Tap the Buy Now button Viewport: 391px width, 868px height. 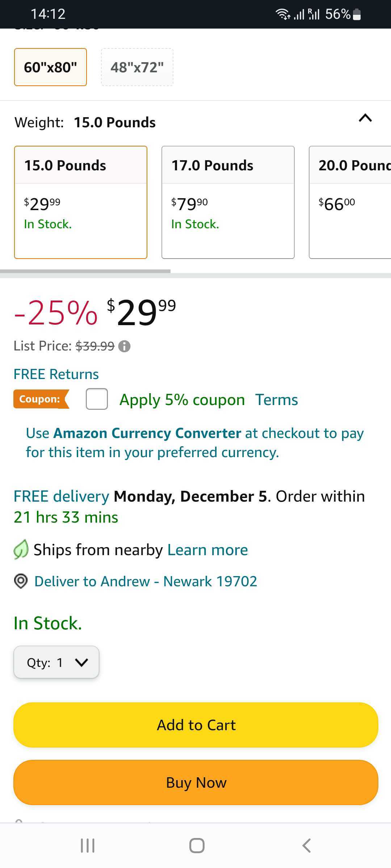point(195,782)
